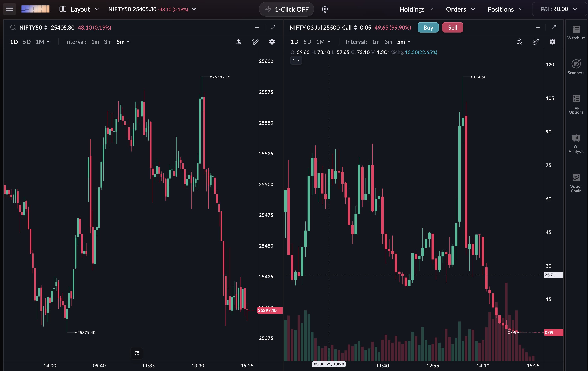The image size is (588, 371).
Task: Open 1M range dropdown in NIFTY50 chart
Action: coord(42,42)
